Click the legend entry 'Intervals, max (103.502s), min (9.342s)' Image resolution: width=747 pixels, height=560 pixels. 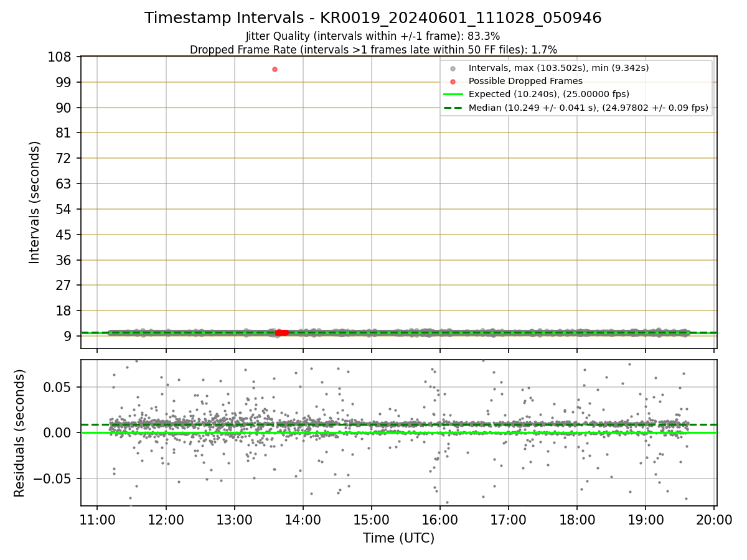[558, 68]
